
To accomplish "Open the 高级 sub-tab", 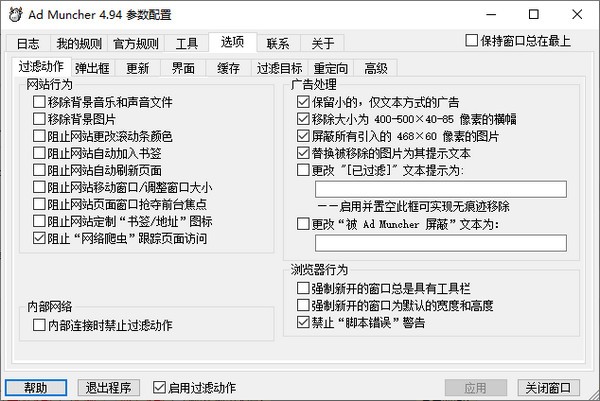I will pyautogui.click(x=376, y=68).
